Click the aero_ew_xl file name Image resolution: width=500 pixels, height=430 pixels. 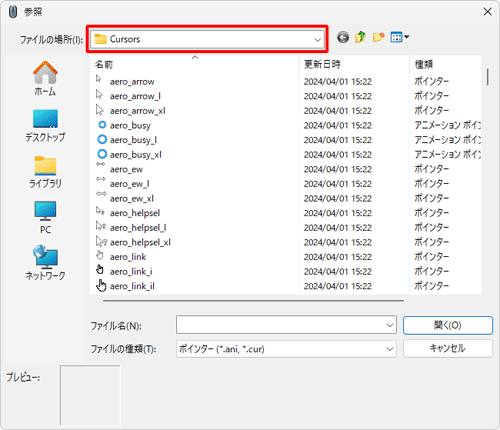132,199
